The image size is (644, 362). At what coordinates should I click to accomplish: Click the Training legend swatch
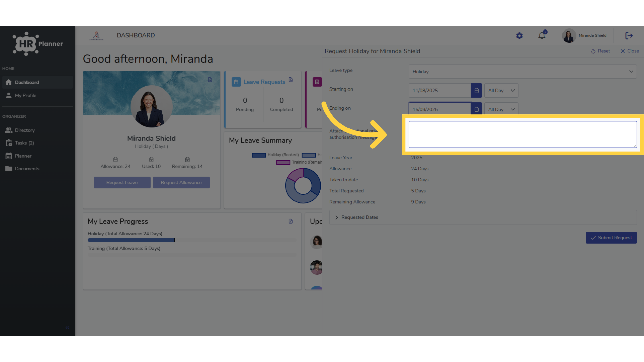click(283, 162)
